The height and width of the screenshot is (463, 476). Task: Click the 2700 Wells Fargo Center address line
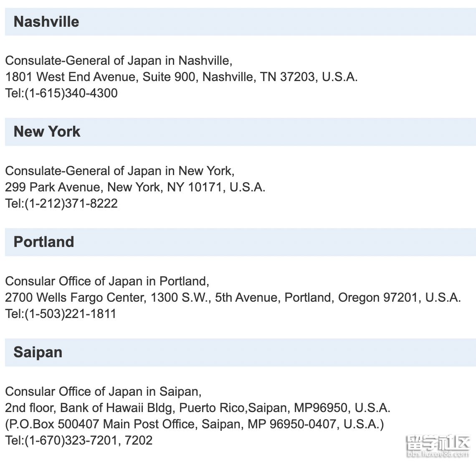pos(233,298)
